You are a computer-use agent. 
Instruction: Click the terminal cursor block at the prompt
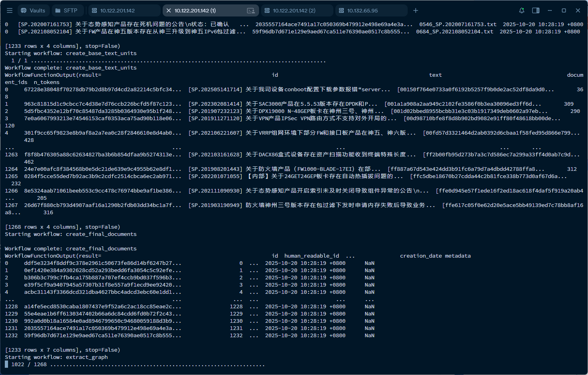6,364
